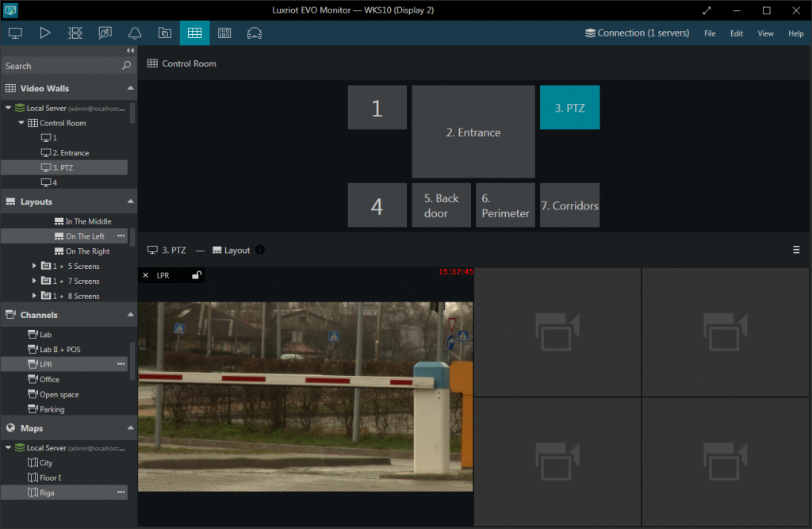Close the LPR channel viewport
This screenshot has height=529, width=812.
(146, 275)
